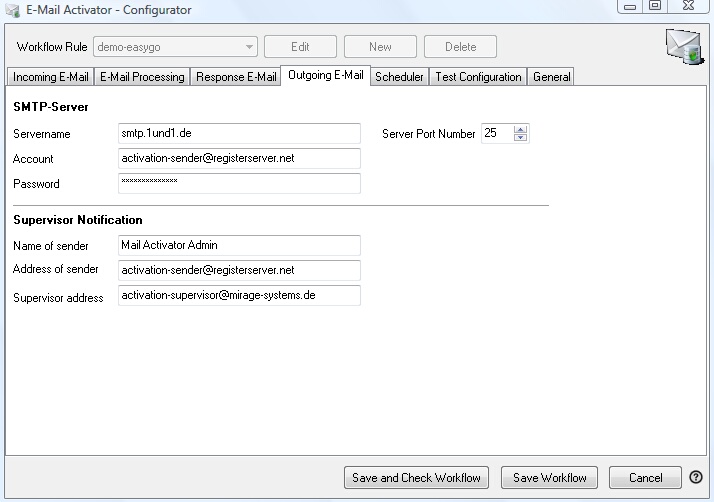Increase the Server Port Number
The height and width of the screenshot is (502, 714).
tap(520, 129)
